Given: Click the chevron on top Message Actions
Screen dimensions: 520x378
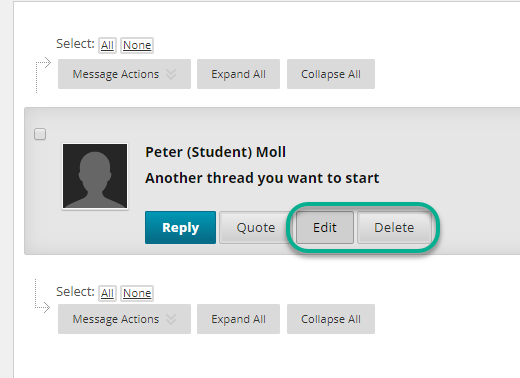Looking at the screenshot, I should [171, 74].
